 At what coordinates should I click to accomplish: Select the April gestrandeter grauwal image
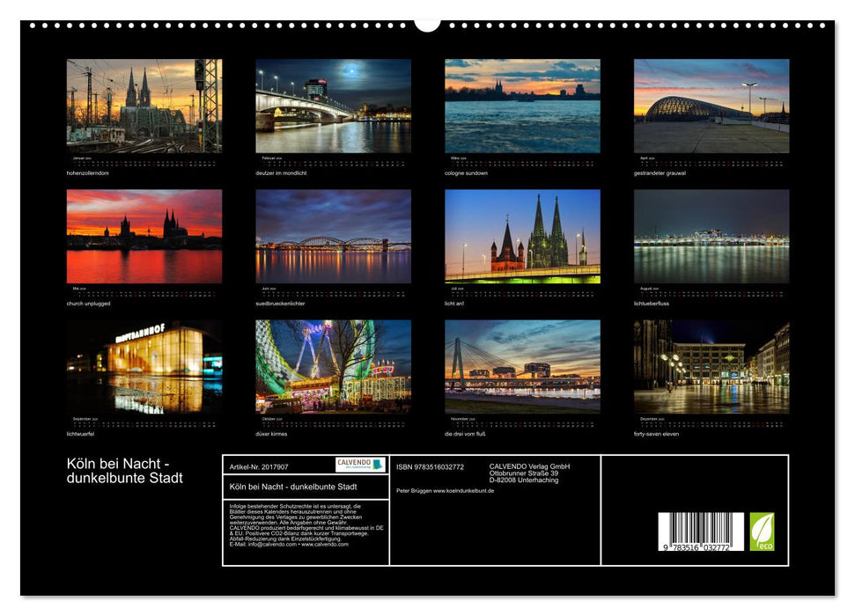pyautogui.click(x=711, y=106)
